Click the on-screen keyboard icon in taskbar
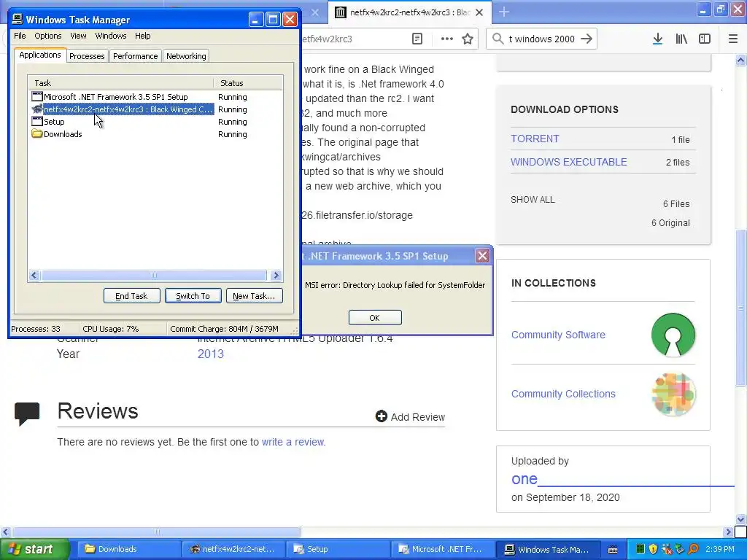This screenshot has height=560, width=747. (613, 550)
